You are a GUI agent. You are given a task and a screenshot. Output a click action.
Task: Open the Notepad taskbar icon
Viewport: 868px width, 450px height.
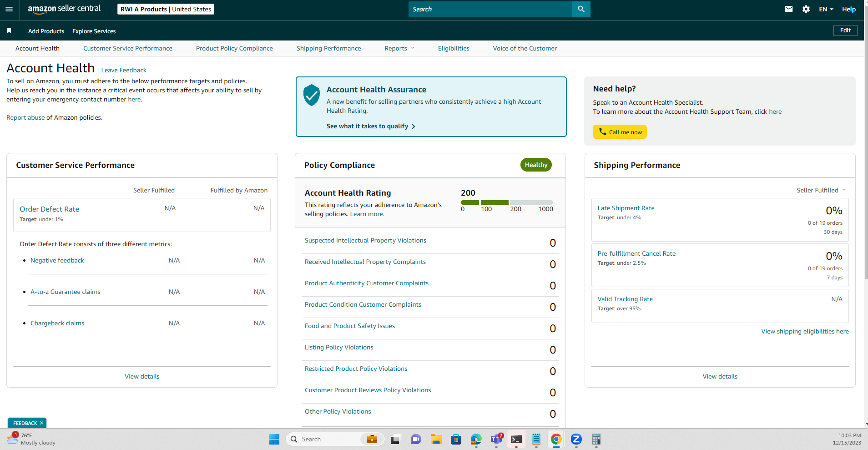point(536,439)
